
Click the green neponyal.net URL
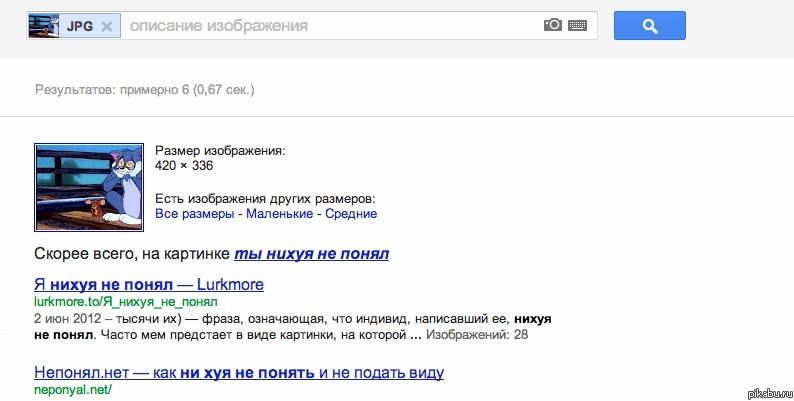tap(73, 390)
